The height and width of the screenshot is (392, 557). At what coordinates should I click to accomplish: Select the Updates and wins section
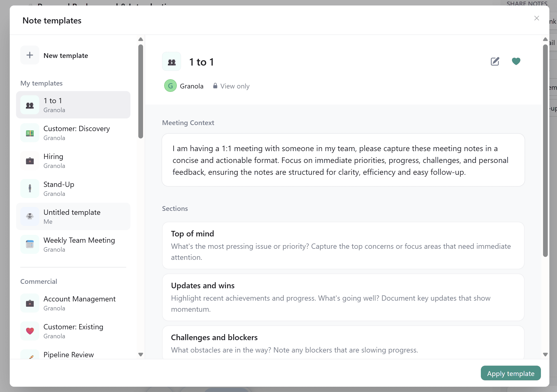[343, 297]
